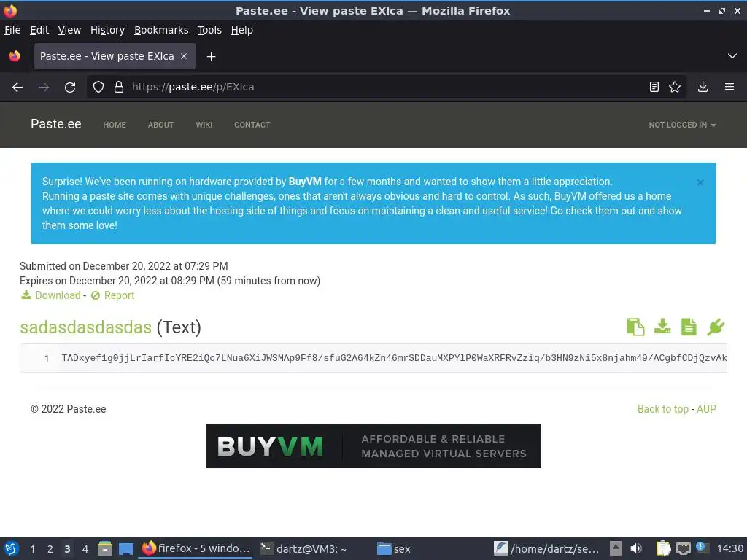This screenshot has width=747, height=560.
Task: Switch to the /home/dartz/se... editor window
Action: pyautogui.click(x=547, y=548)
